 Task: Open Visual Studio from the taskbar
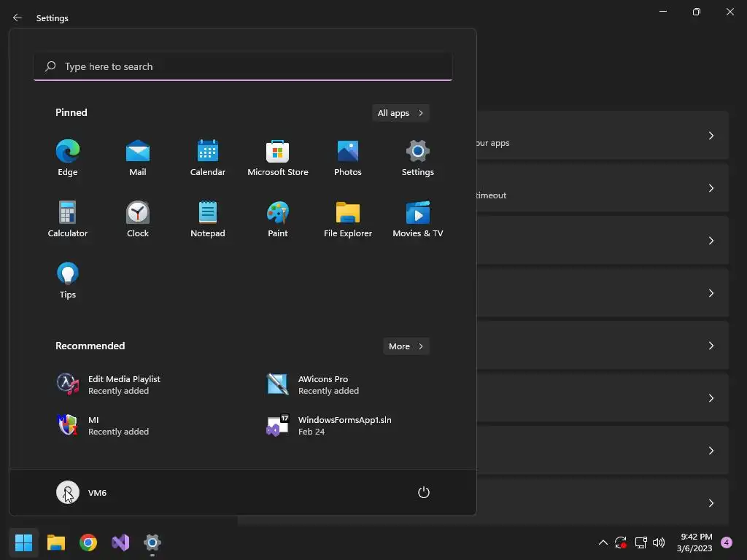click(x=120, y=542)
